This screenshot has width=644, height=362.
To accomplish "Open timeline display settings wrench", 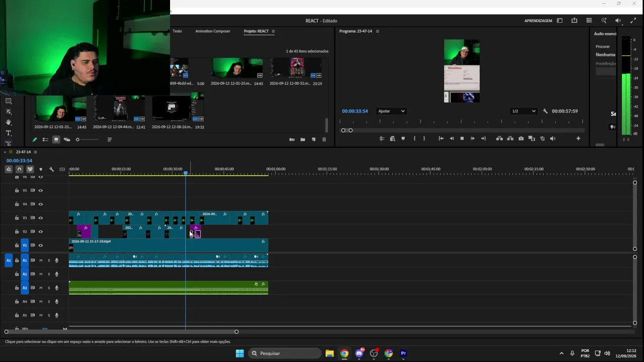I will pyautogui.click(x=51, y=169).
